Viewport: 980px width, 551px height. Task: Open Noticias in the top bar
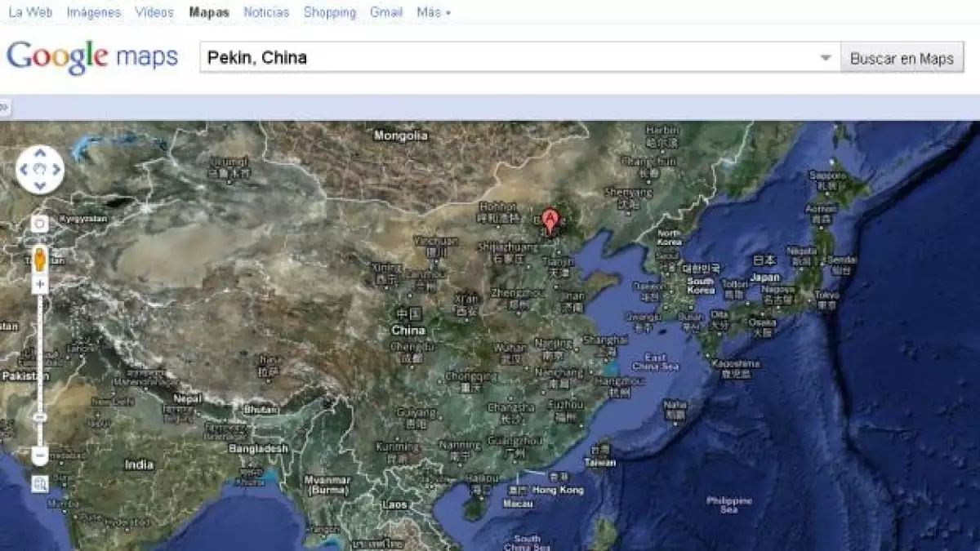266,12
